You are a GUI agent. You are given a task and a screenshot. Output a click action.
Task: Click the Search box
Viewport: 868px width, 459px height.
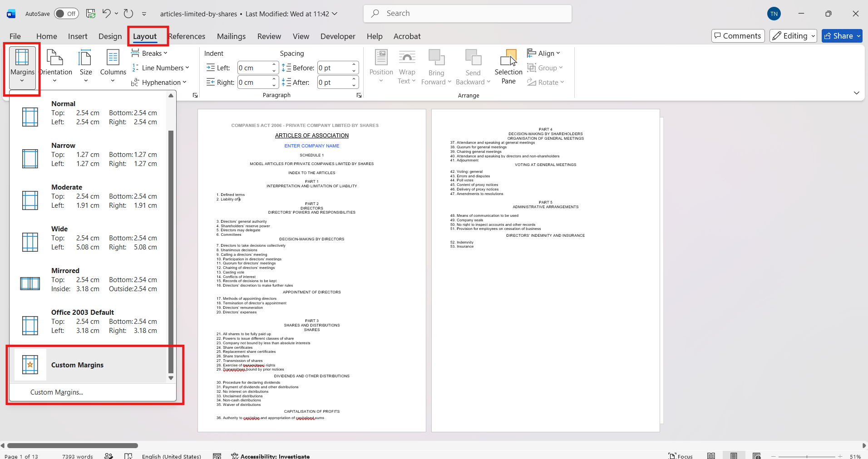click(468, 14)
